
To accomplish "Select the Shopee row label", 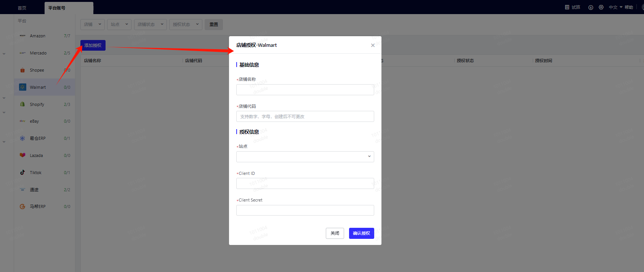I will 37,70.
